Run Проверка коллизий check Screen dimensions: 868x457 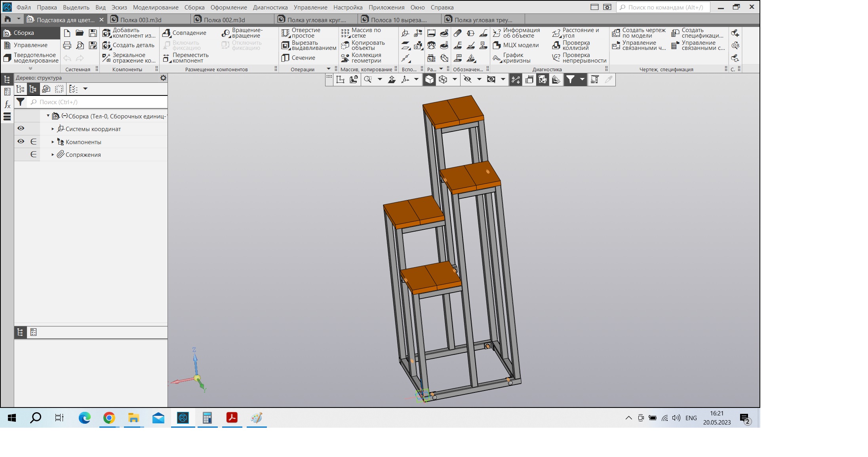point(571,45)
